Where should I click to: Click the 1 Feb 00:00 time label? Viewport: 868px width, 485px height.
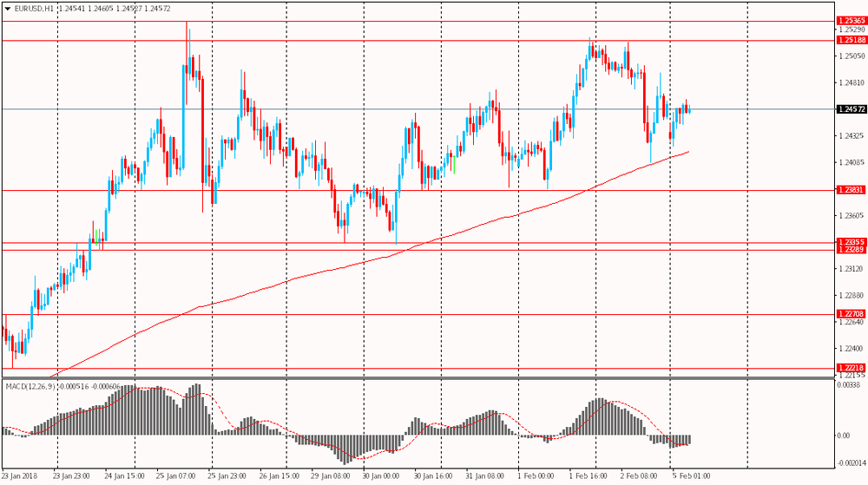536,475
